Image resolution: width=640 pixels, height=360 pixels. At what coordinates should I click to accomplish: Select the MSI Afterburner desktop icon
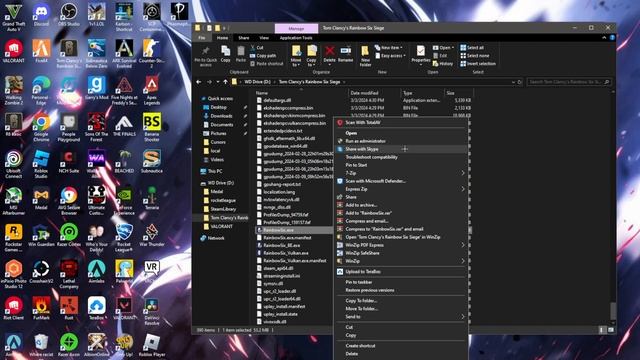coord(13,201)
